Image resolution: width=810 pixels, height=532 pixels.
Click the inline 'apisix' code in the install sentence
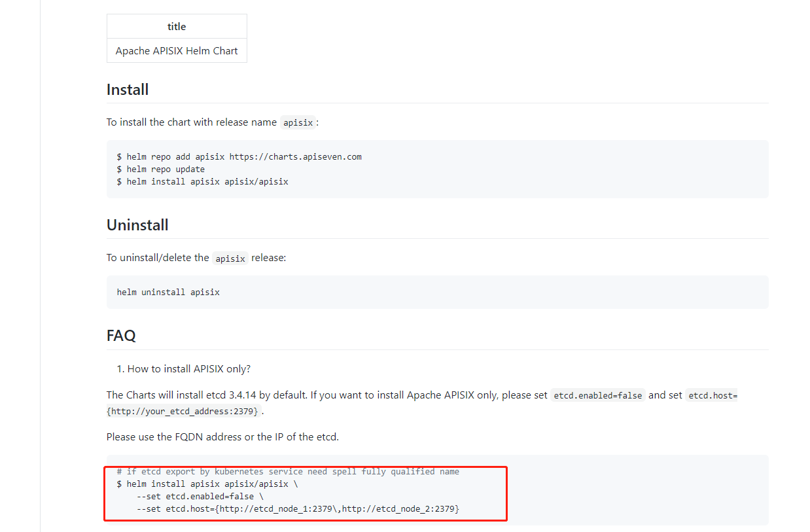tap(298, 122)
